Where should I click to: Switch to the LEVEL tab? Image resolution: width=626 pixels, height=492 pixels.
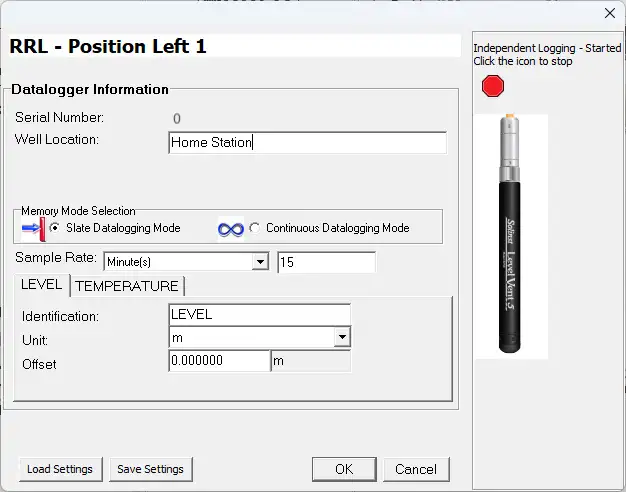coord(42,285)
